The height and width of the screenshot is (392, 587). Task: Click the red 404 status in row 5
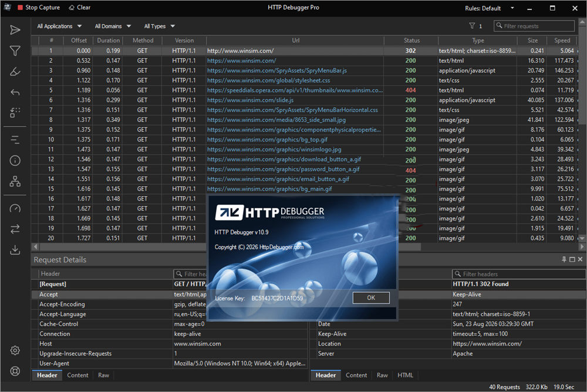(x=410, y=90)
